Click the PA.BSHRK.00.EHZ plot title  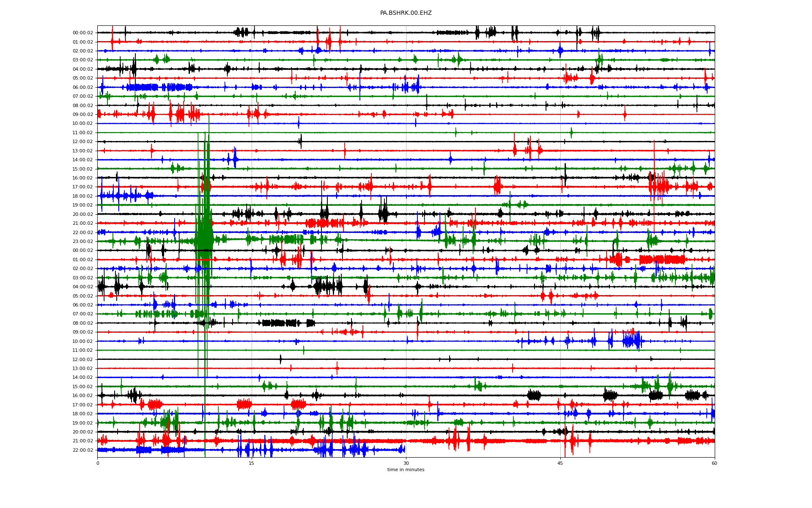[406, 13]
